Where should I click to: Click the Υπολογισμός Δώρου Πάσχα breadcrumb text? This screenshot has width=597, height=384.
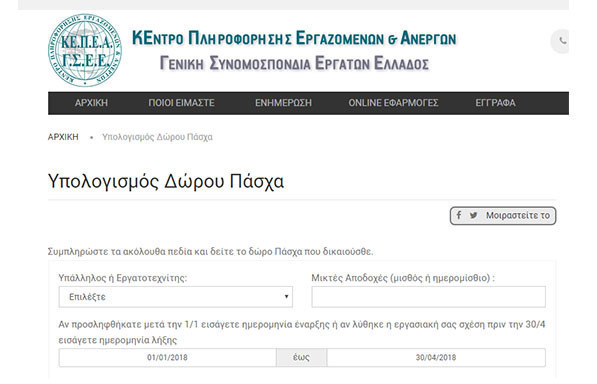pyautogui.click(x=157, y=137)
